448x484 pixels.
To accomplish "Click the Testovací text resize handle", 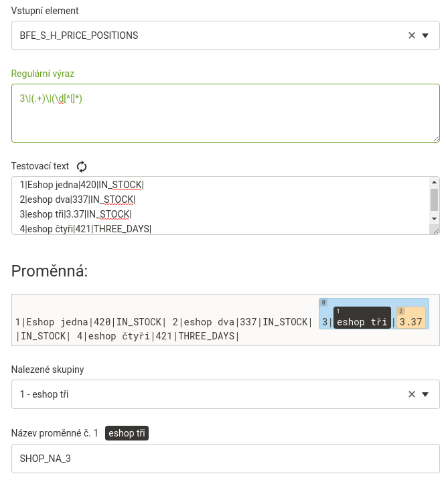I will tap(436, 230).
